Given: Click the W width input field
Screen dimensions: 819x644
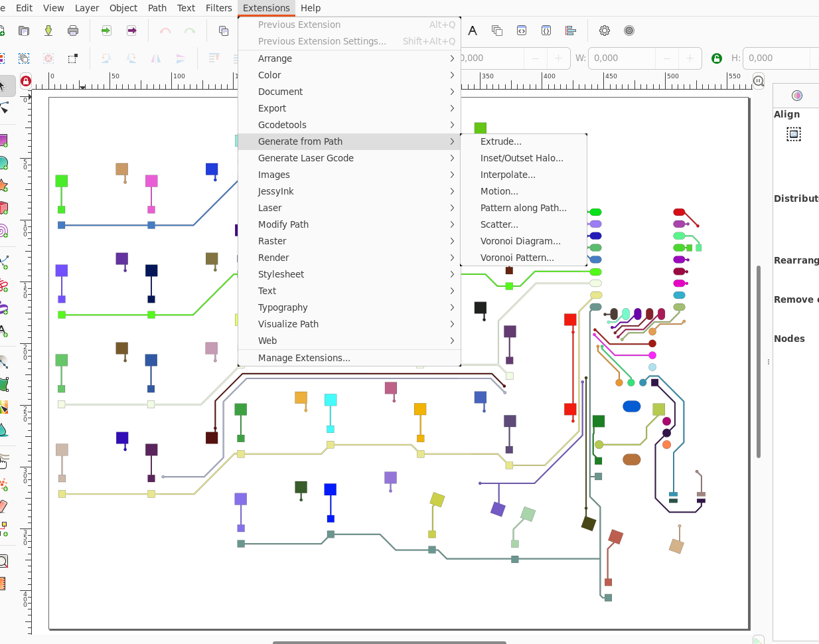Looking at the screenshot, I should click(x=621, y=58).
